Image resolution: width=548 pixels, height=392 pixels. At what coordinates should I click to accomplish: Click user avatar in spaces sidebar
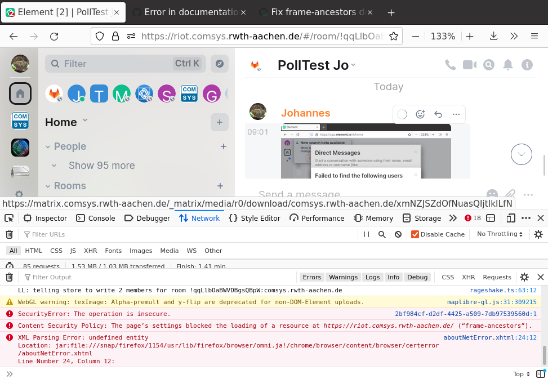[20, 64]
